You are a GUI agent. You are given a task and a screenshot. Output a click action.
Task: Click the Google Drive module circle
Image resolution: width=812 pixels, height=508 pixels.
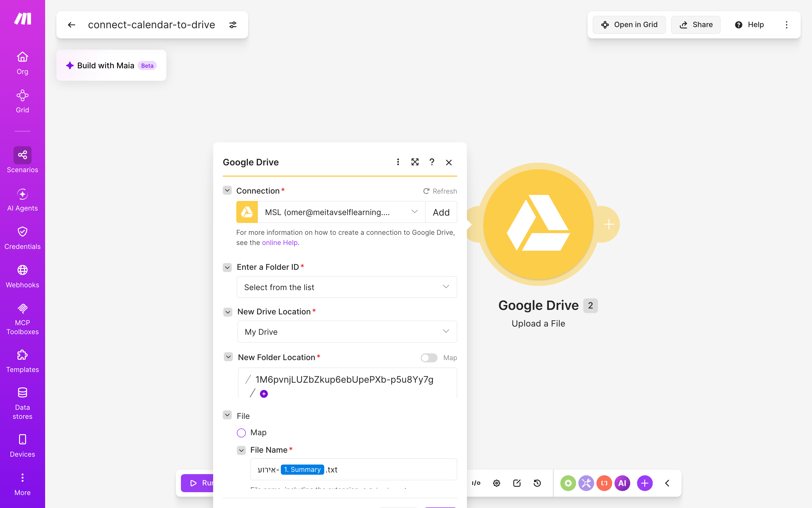(538, 224)
